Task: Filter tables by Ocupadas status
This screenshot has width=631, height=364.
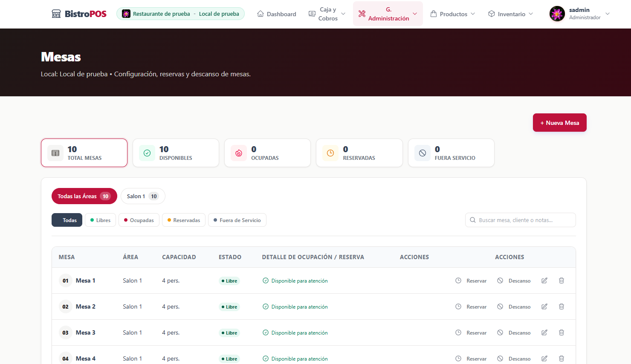Action: click(x=139, y=220)
